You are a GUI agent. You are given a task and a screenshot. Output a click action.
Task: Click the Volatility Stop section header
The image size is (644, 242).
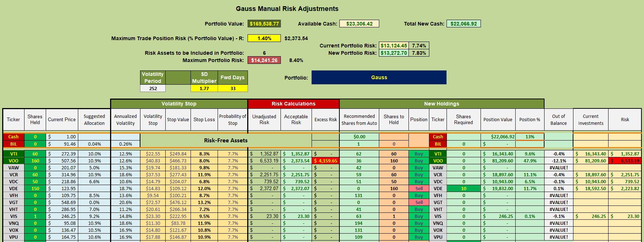(x=179, y=104)
